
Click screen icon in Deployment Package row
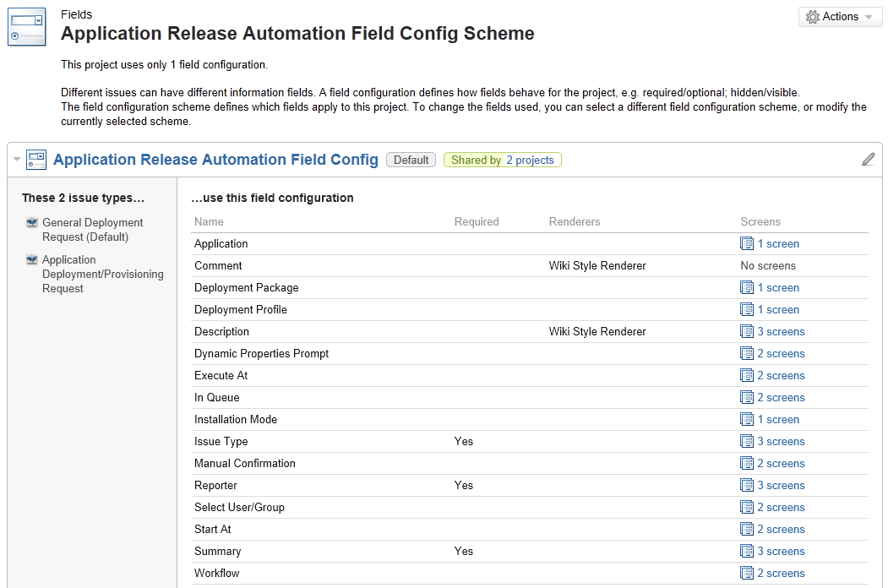pyautogui.click(x=746, y=288)
